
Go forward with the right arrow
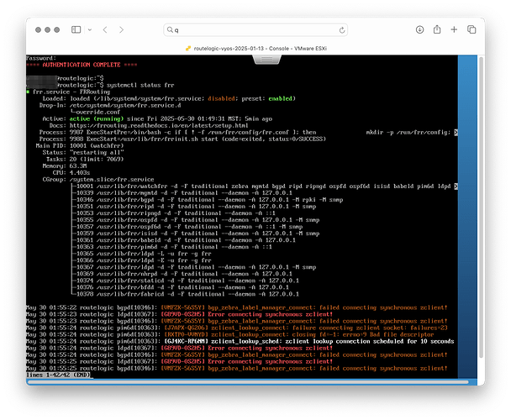pyautogui.click(x=122, y=29)
